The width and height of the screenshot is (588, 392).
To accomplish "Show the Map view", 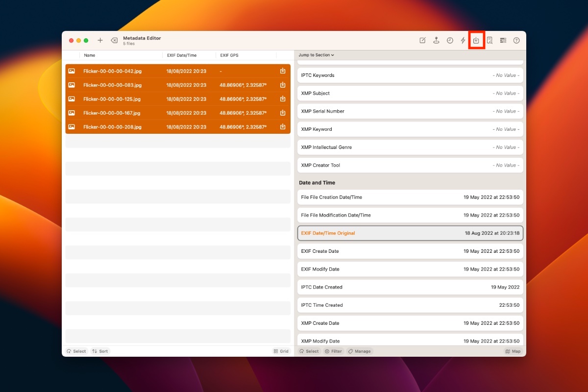I will [x=513, y=351].
